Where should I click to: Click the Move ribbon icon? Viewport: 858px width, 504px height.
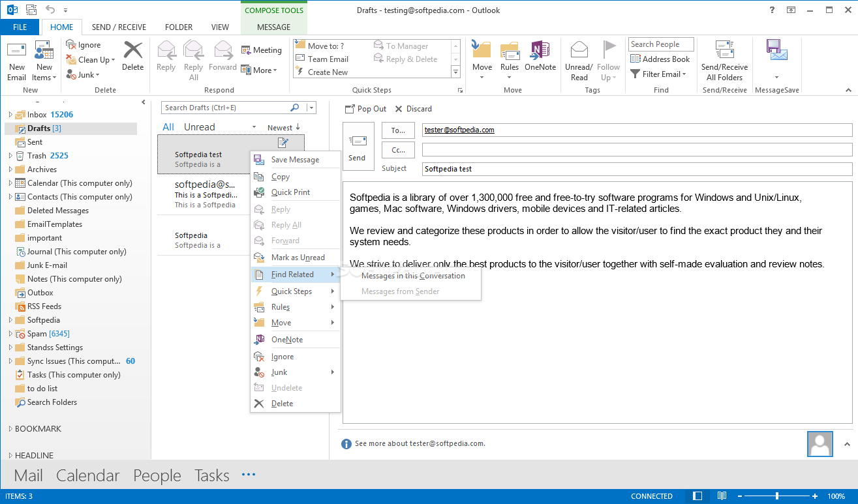coord(482,50)
